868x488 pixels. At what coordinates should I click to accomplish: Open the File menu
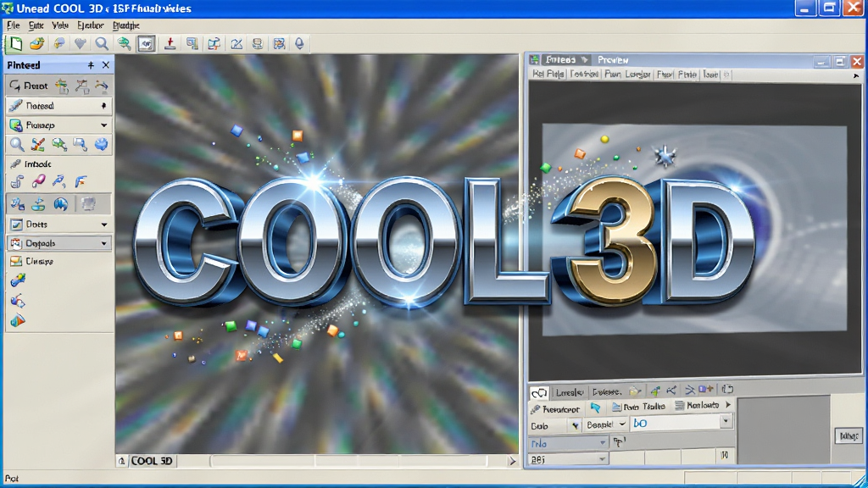point(13,25)
